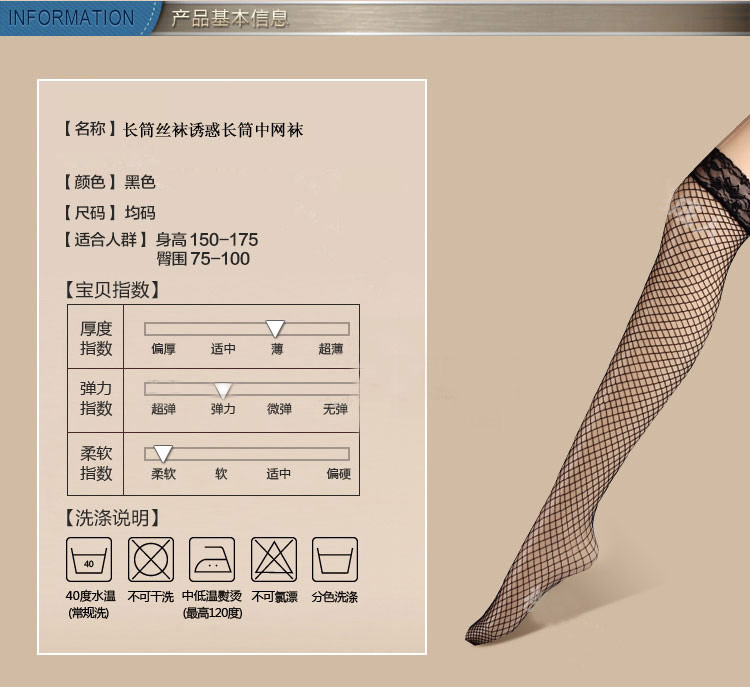
Task: Click the 超薄 thickness option label
Action: point(331,349)
